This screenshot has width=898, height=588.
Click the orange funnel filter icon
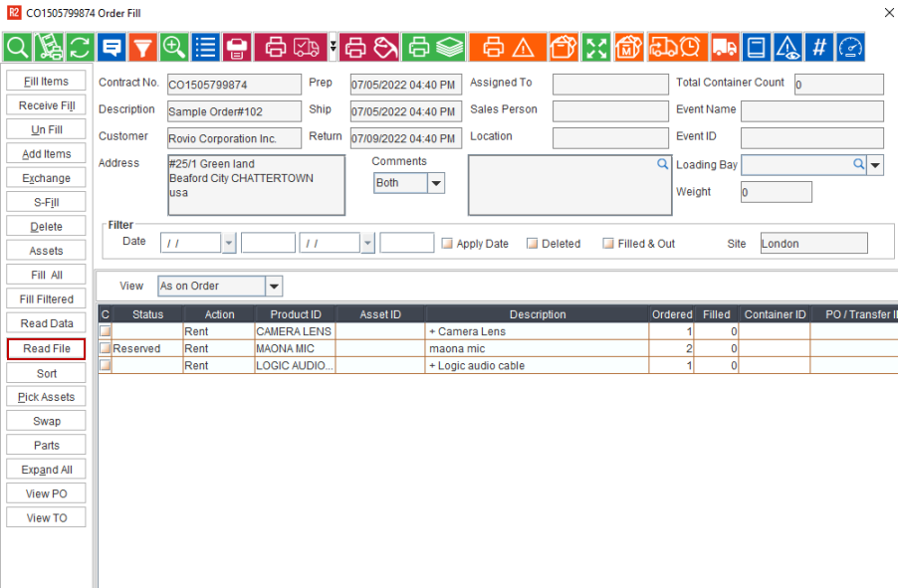[x=143, y=47]
